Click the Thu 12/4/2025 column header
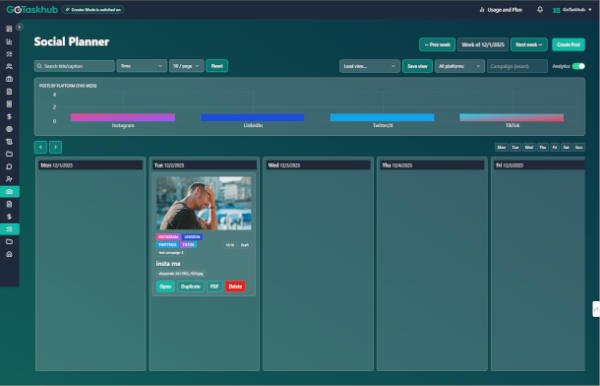 pos(432,165)
